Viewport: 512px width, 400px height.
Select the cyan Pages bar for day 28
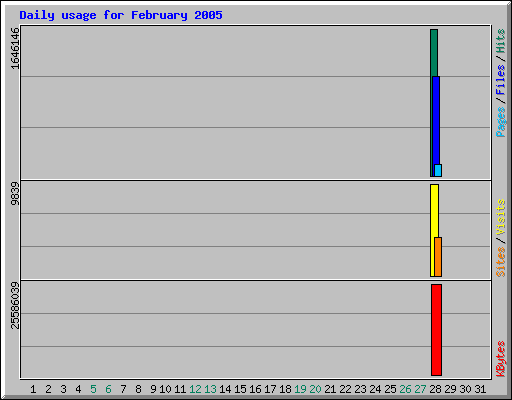coord(438,170)
